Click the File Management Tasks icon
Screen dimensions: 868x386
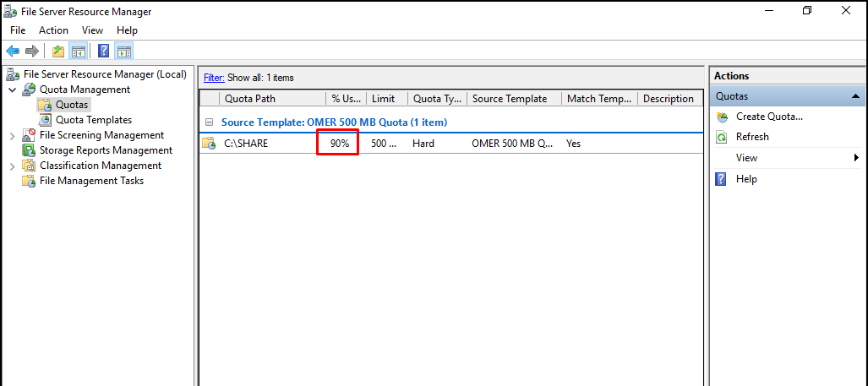coord(29,181)
